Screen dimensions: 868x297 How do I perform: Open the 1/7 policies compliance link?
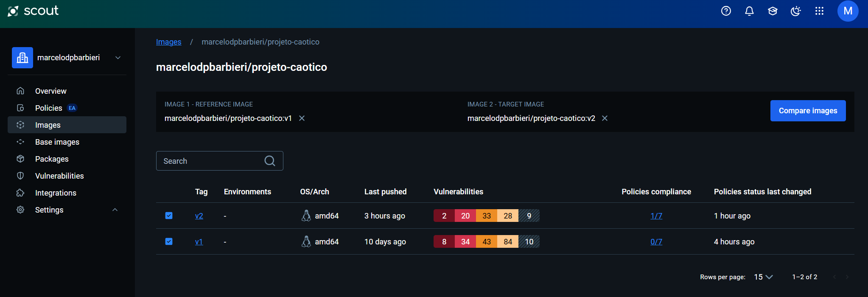[656, 216]
